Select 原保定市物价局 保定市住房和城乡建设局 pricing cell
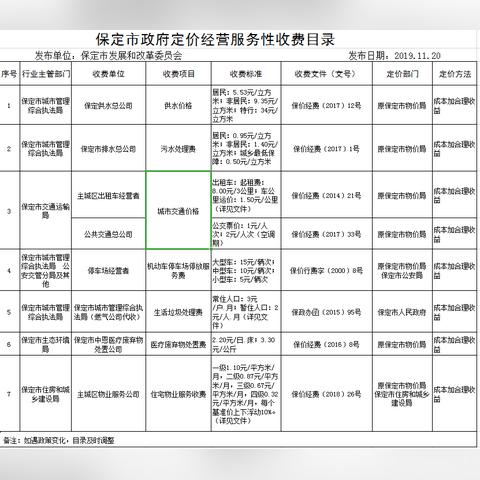The image size is (480, 480). tap(402, 394)
